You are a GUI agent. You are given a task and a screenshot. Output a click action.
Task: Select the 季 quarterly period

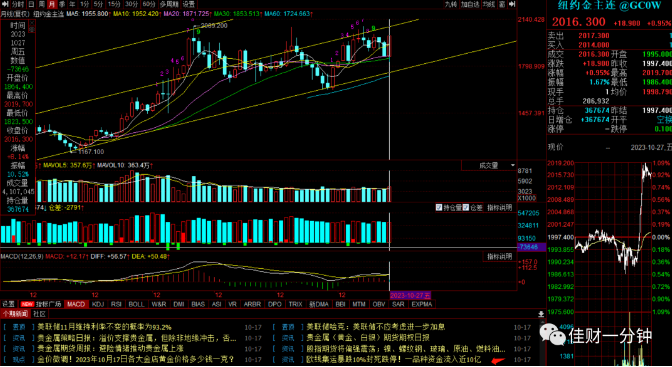pos(62,4)
